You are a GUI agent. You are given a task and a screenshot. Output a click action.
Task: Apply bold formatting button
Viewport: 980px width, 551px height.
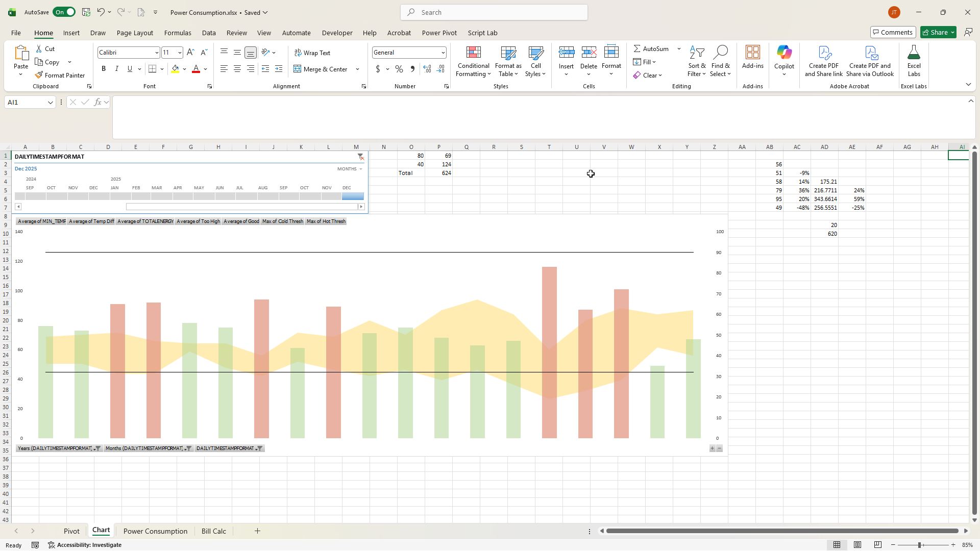click(104, 69)
